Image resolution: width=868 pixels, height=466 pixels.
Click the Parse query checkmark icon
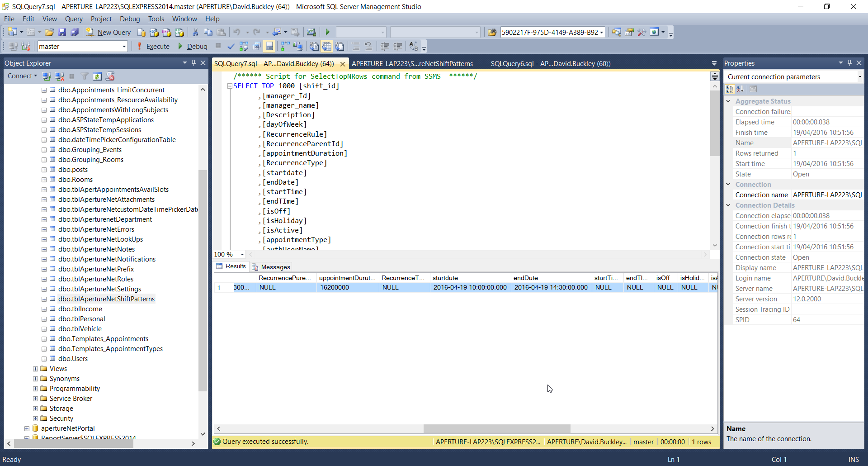tap(231, 47)
